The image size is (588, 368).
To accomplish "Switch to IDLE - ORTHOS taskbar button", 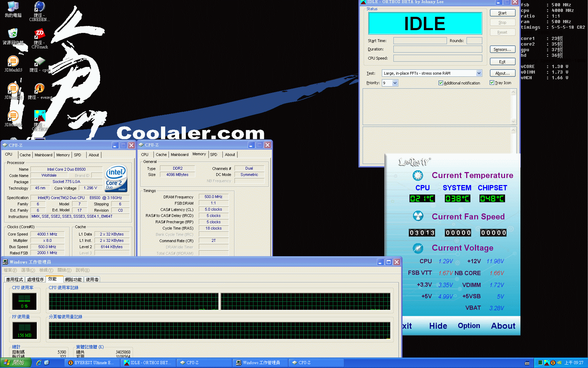I will point(148,363).
